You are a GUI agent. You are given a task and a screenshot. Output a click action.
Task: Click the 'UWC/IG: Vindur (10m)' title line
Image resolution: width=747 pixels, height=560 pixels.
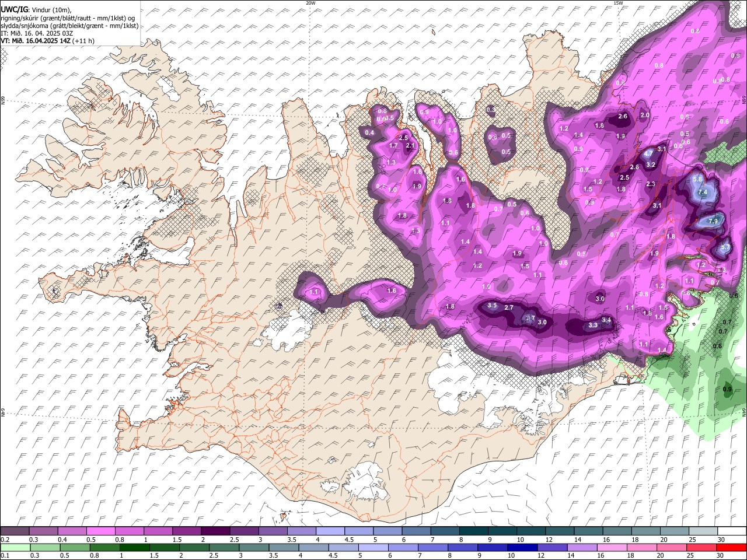coord(36,10)
